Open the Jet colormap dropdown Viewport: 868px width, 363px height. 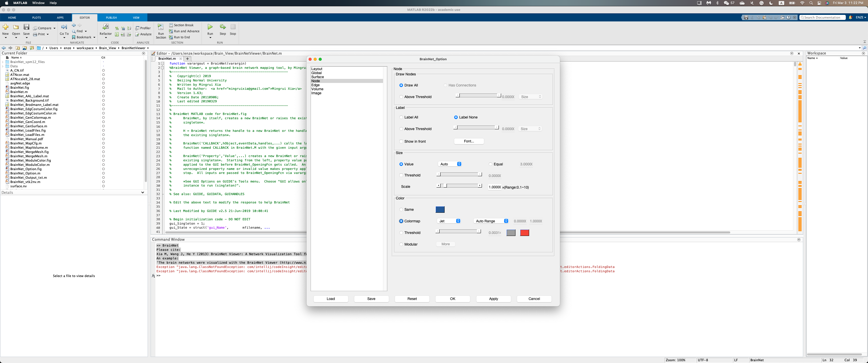pos(449,221)
